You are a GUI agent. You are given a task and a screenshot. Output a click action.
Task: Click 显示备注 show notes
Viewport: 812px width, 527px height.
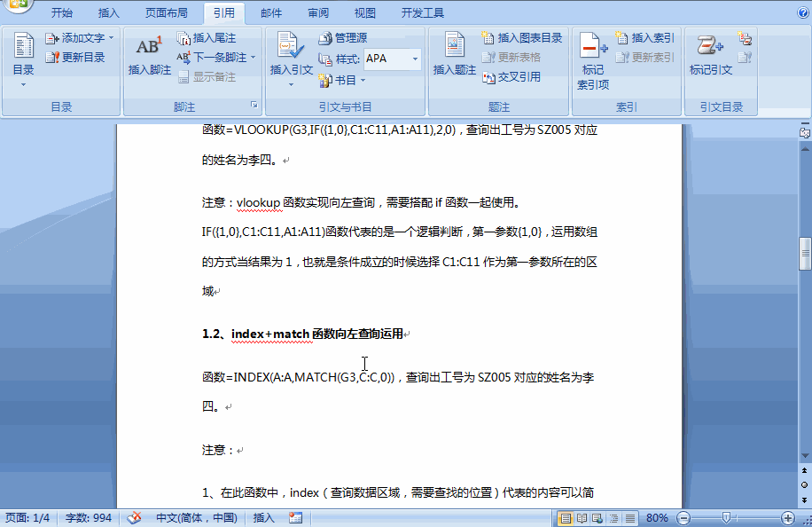207,77
